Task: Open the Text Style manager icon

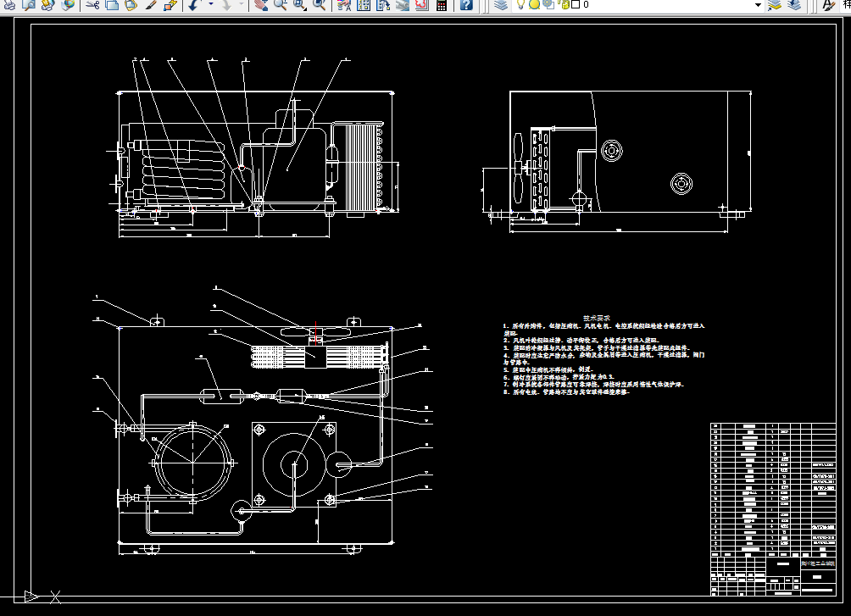Action: pyautogui.click(x=829, y=4)
